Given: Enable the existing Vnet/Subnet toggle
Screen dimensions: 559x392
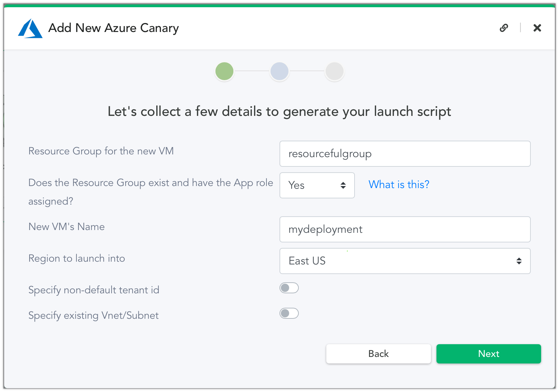Looking at the screenshot, I should (x=289, y=313).
